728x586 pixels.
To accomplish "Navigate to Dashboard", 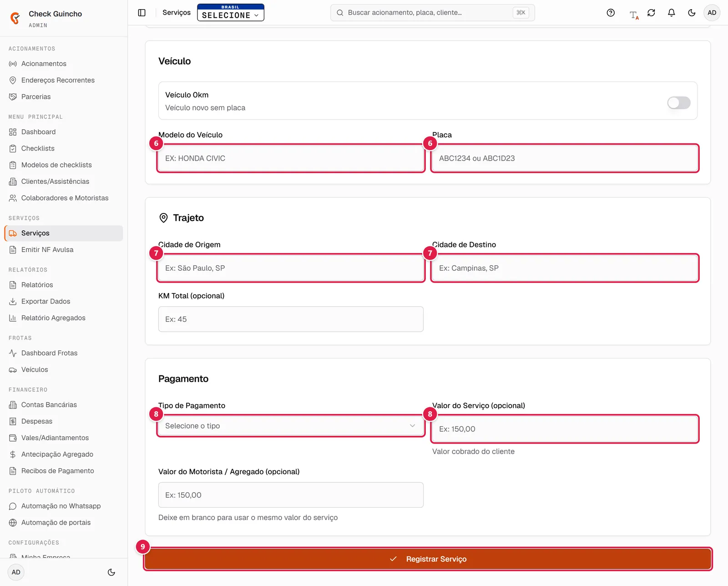I will tap(64, 132).
